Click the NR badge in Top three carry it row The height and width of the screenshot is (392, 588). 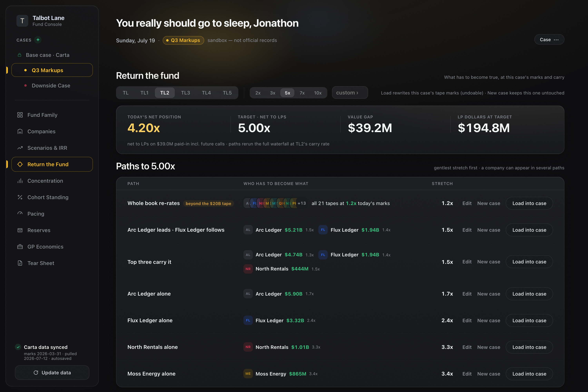248,269
